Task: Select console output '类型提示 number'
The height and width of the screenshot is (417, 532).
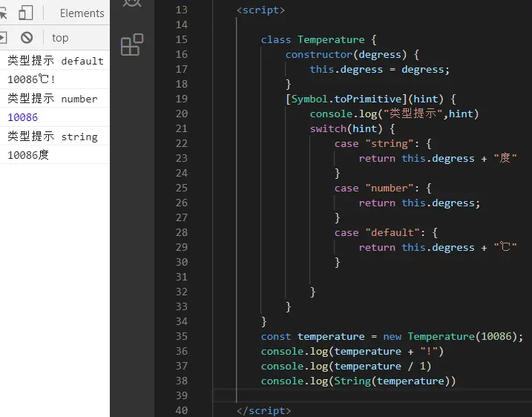Action: (52, 99)
